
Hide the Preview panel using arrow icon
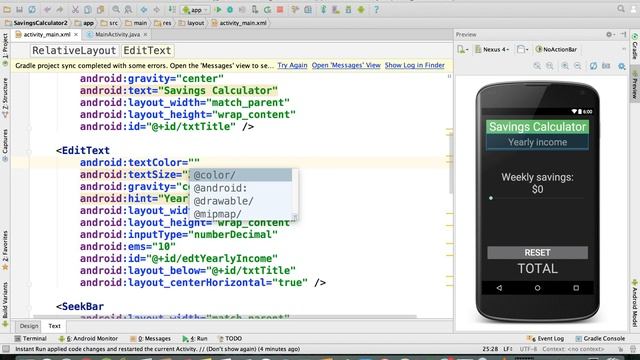pyautogui.click(x=623, y=35)
